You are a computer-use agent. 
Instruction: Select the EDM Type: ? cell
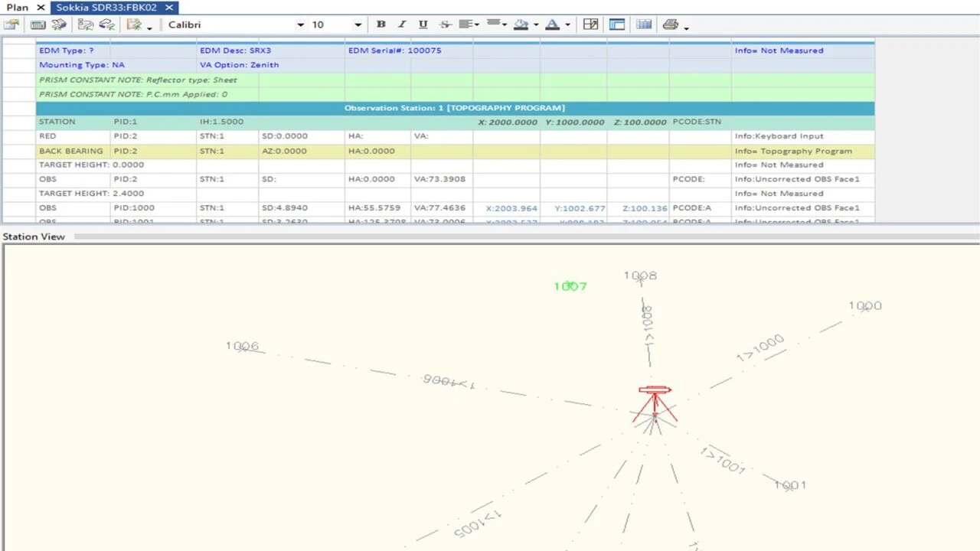[x=73, y=51]
